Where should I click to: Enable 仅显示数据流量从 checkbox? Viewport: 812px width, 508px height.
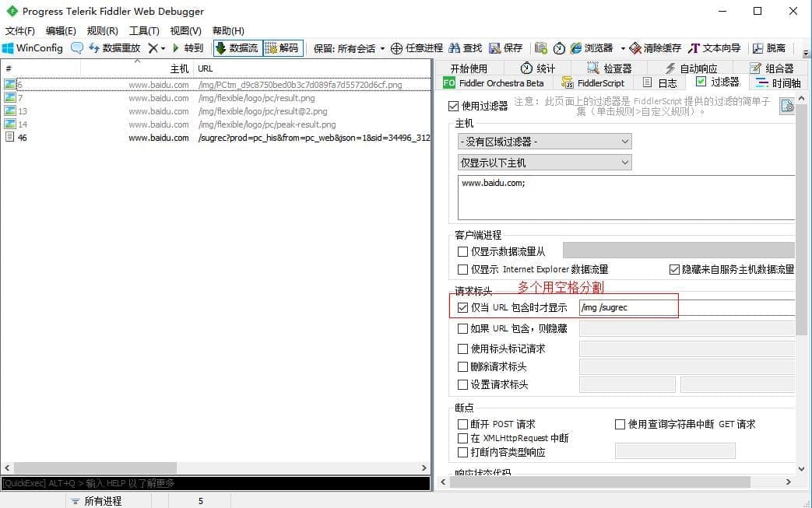(x=463, y=251)
